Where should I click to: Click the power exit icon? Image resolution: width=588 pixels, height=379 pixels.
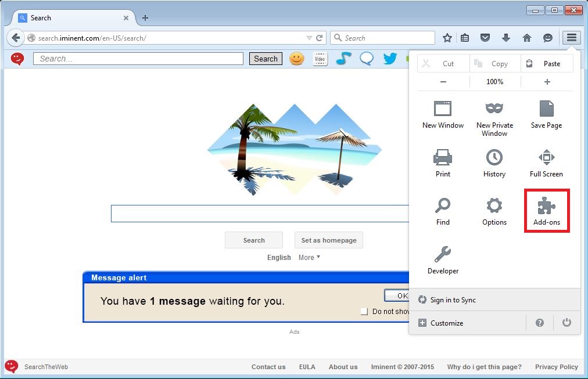(x=567, y=323)
